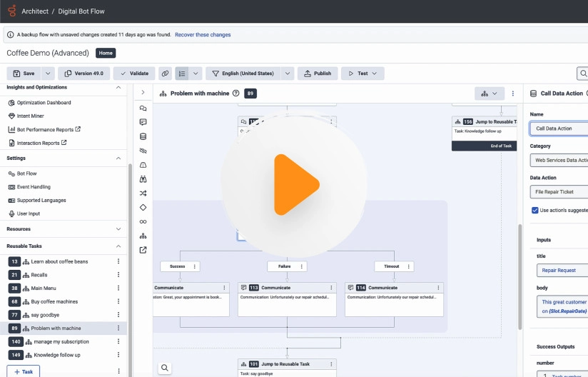Select the binoculars Find icon in toolbox
This screenshot has height=377, width=588.
pos(143,179)
